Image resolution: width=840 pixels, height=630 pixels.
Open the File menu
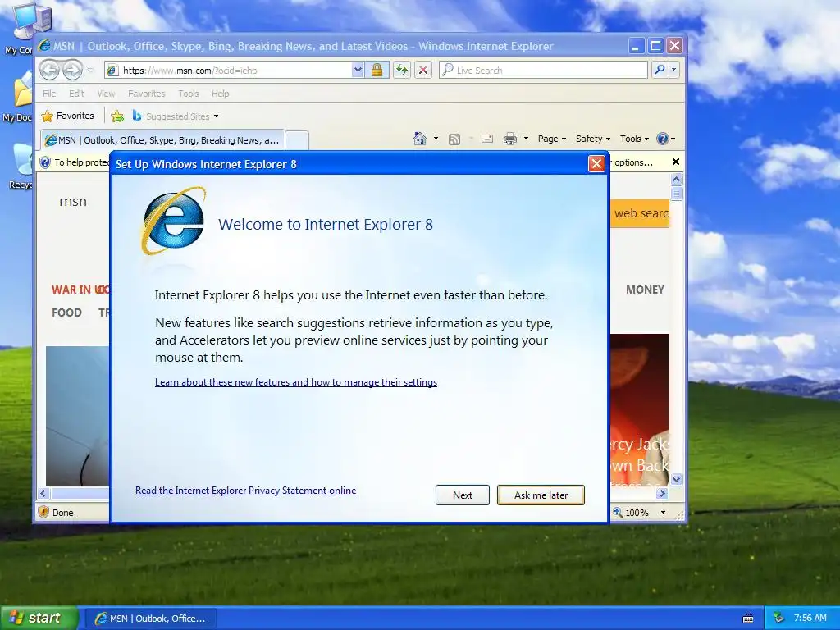(49, 94)
